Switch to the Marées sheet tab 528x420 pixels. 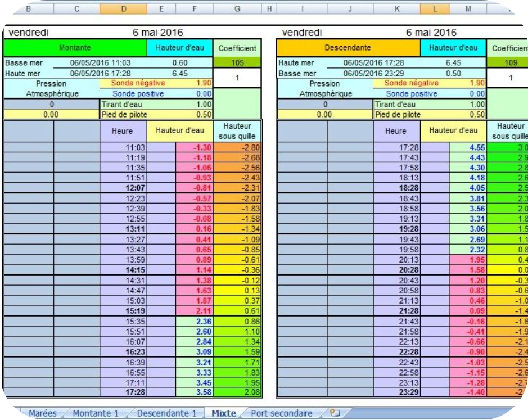(42, 413)
